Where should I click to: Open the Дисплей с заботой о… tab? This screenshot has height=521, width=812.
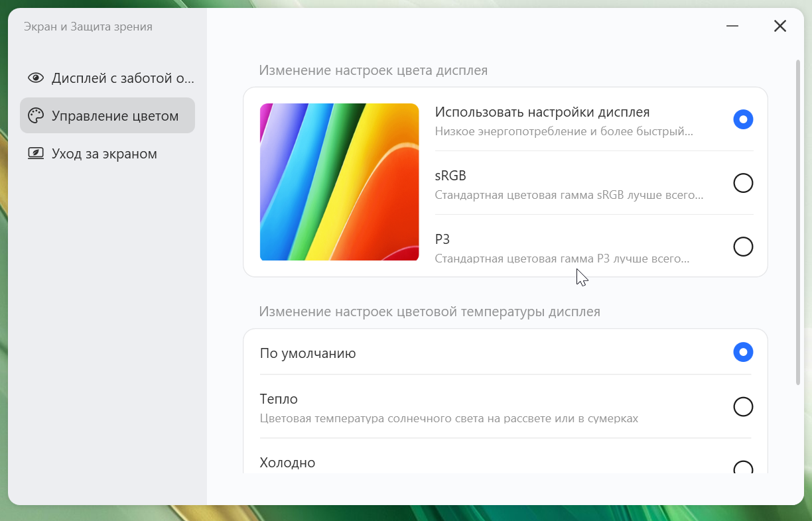tap(107, 78)
